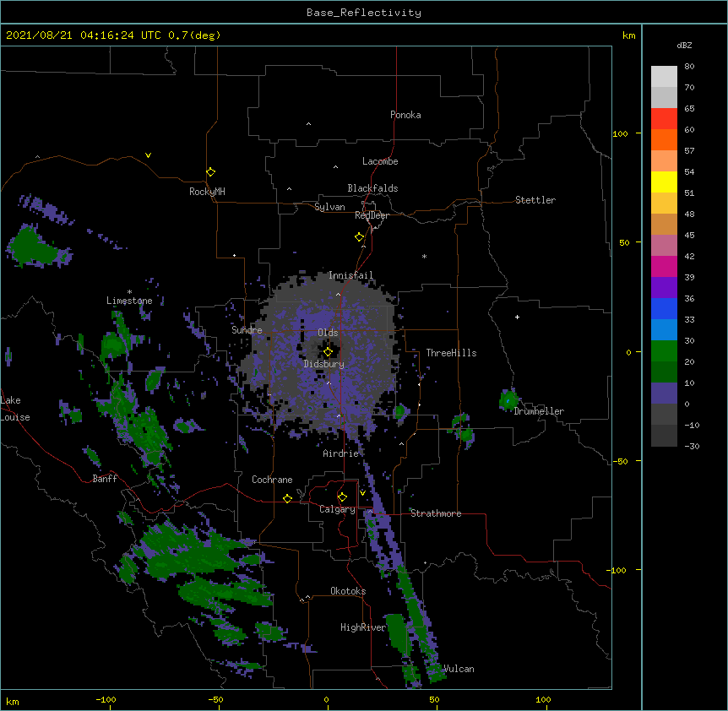Click the Banff town label
728x711 pixels.
pyautogui.click(x=105, y=479)
